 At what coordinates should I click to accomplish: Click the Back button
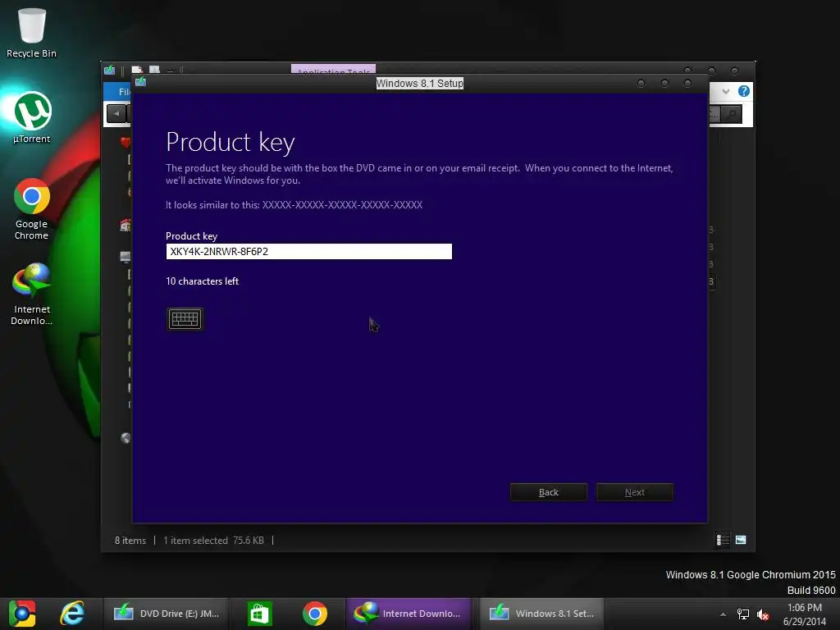click(x=549, y=492)
